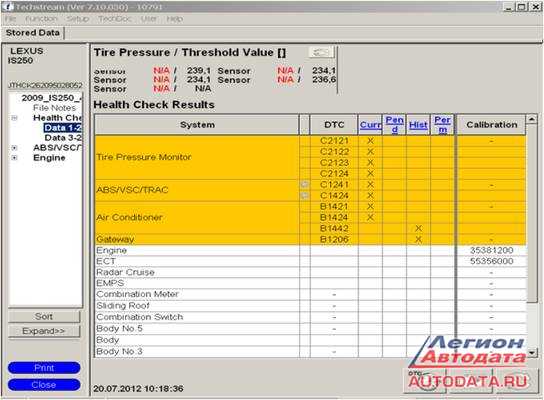Click the results table scroll down arrow
The image size is (544, 400).
(x=532, y=352)
